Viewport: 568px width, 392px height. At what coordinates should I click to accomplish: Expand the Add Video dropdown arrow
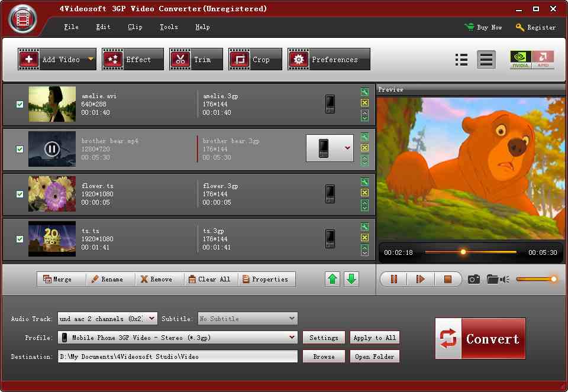91,59
